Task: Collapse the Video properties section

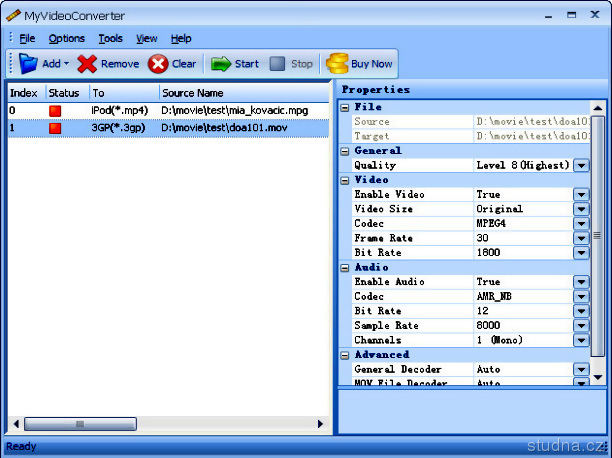Action: 345,180
